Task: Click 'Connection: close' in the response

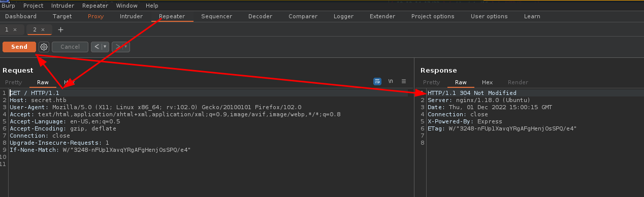Action: click(458, 114)
